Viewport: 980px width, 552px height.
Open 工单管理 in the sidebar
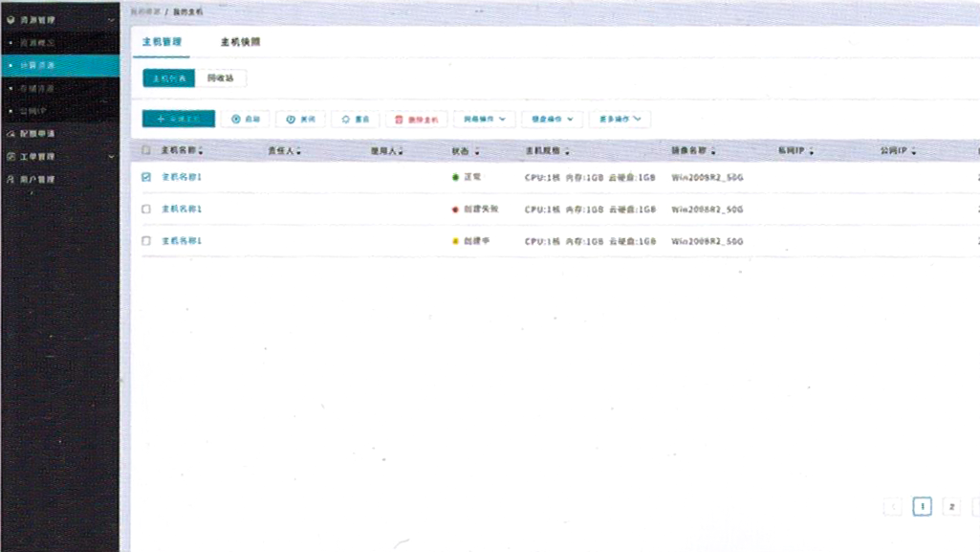tap(38, 157)
